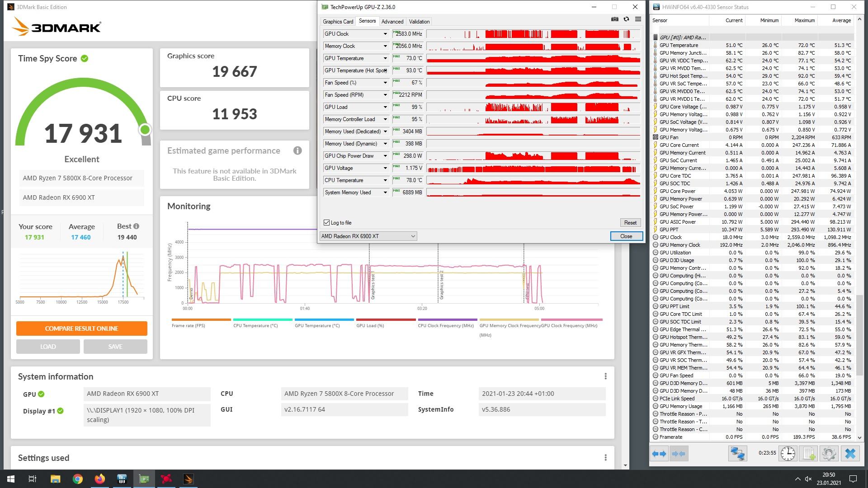Click the HWiNFO clock reset icon
Screen dimensions: 868x488
click(788, 453)
